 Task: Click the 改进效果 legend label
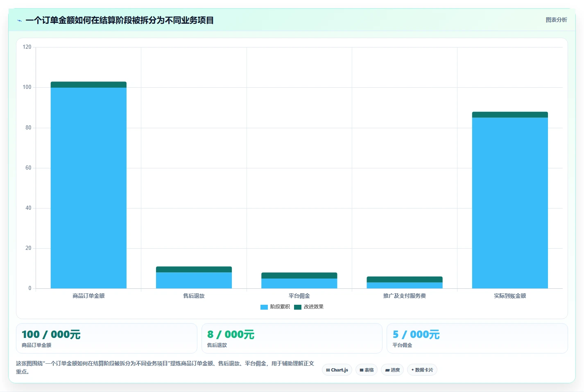(x=313, y=307)
